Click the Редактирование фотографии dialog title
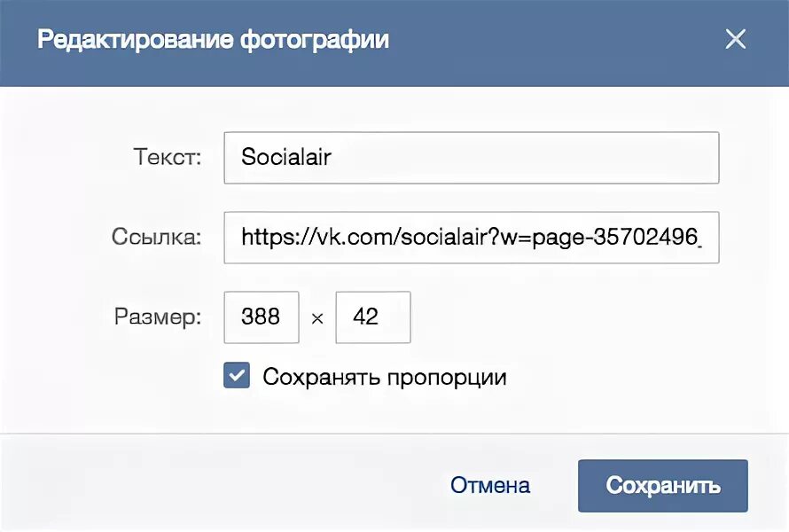Viewport: 789px width, 532px height. tap(214, 40)
